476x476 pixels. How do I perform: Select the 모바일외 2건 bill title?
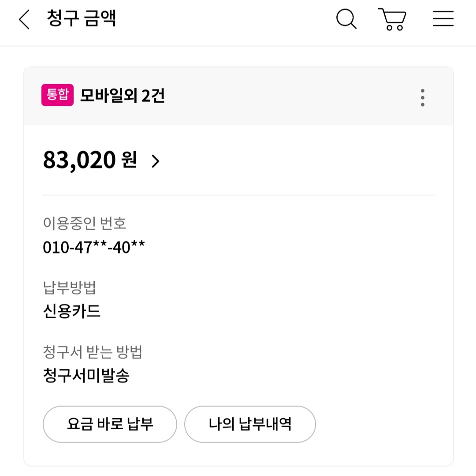pyautogui.click(x=122, y=96)
